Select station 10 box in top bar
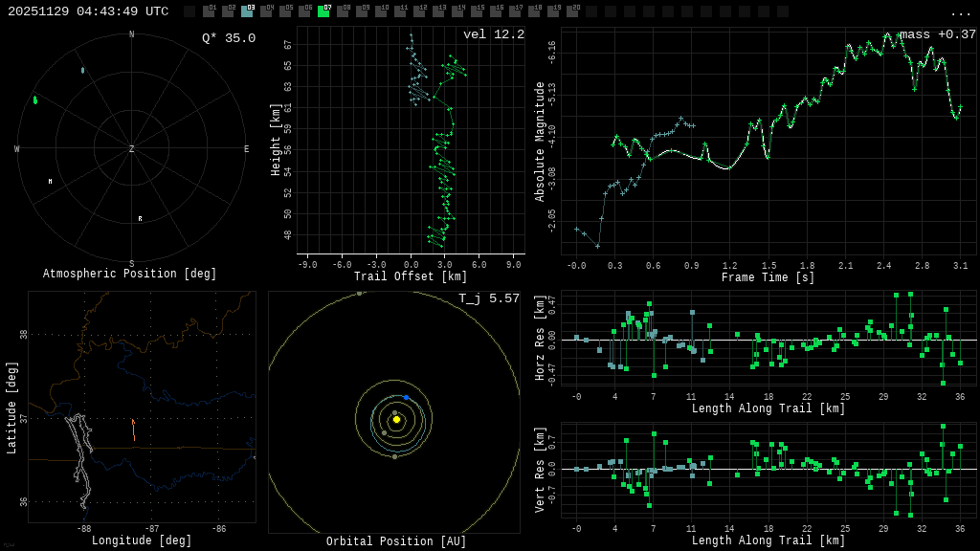This screenshot has height=551, width=980. tap(381, 11)
